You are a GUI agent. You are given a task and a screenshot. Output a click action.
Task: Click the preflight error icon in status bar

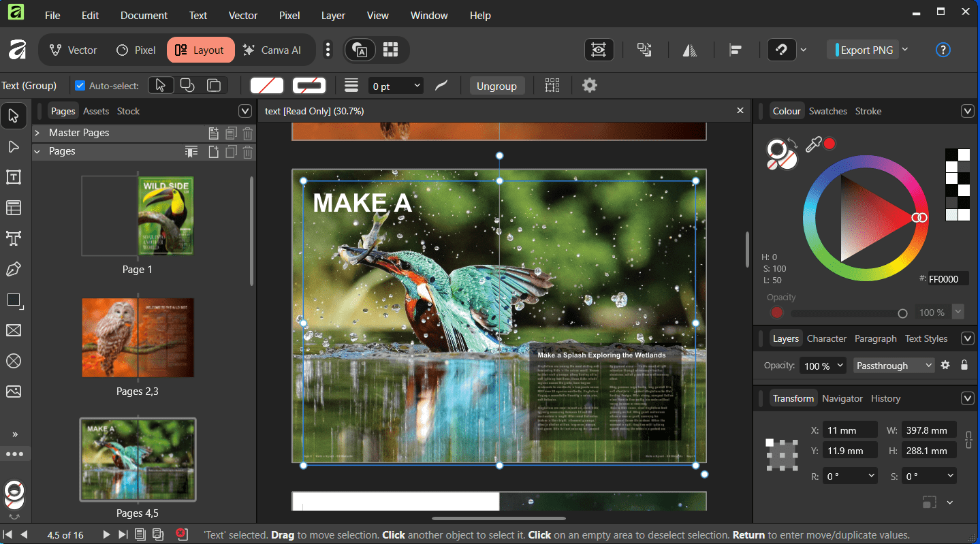[x=181, y=534]
